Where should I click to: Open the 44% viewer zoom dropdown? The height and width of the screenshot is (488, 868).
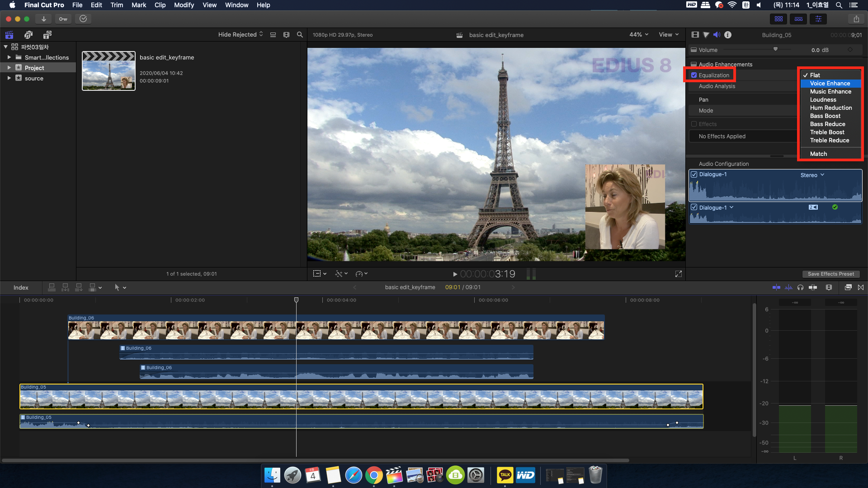coord(639,35)
